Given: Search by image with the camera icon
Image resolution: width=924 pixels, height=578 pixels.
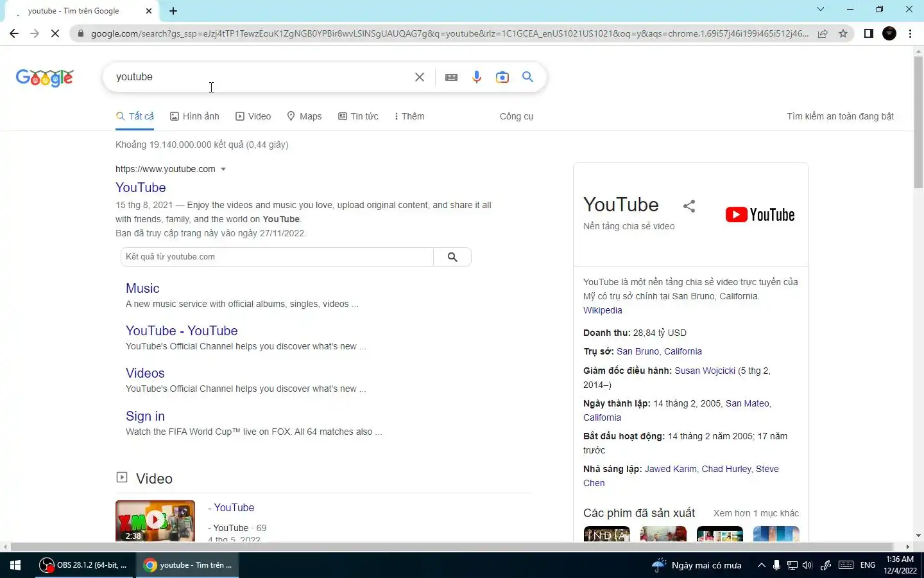Looking at the screenshot, I should [502, 77].
